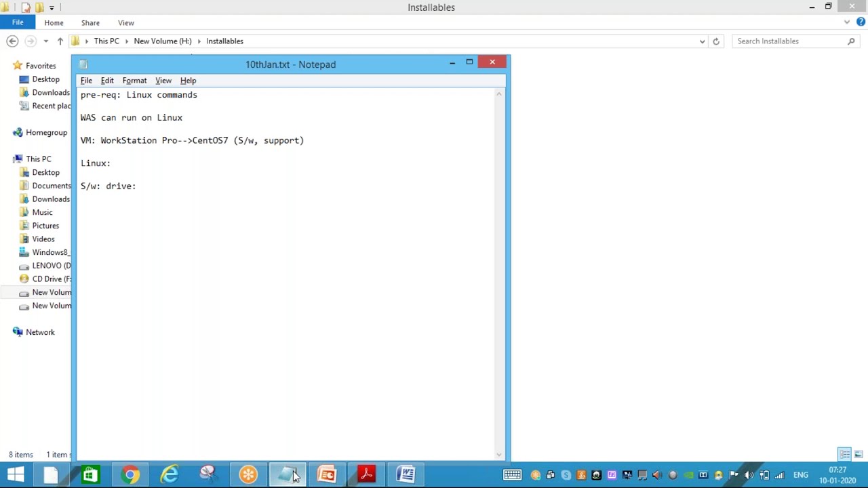Open quick access toolbar customize dropdown
The image size is (868, 488).
pyautogui.click(x=52, y=7)
